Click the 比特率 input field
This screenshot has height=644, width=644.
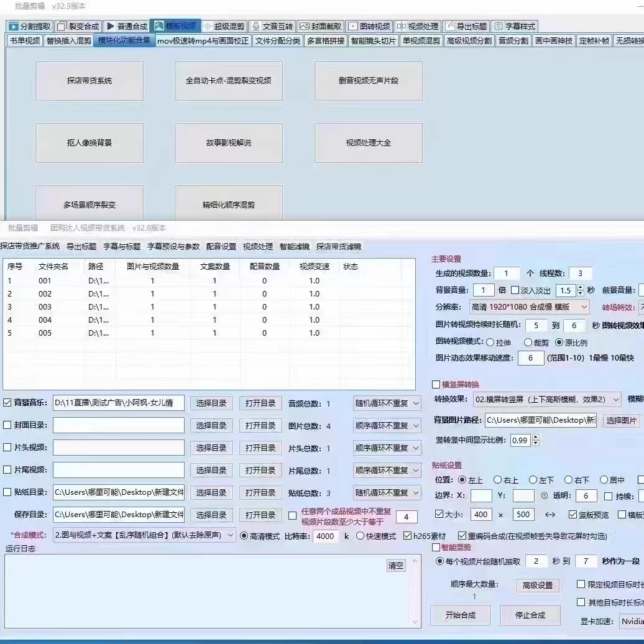326,536
